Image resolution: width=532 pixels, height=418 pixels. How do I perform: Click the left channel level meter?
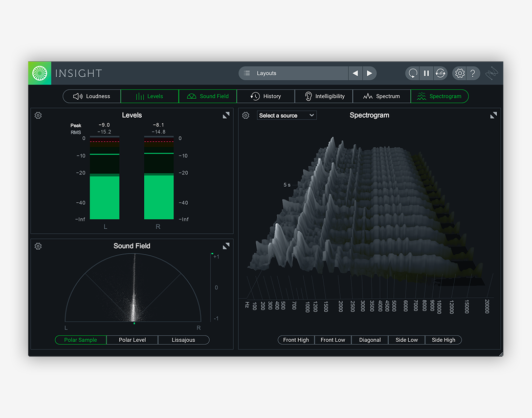tap(104, 178)
